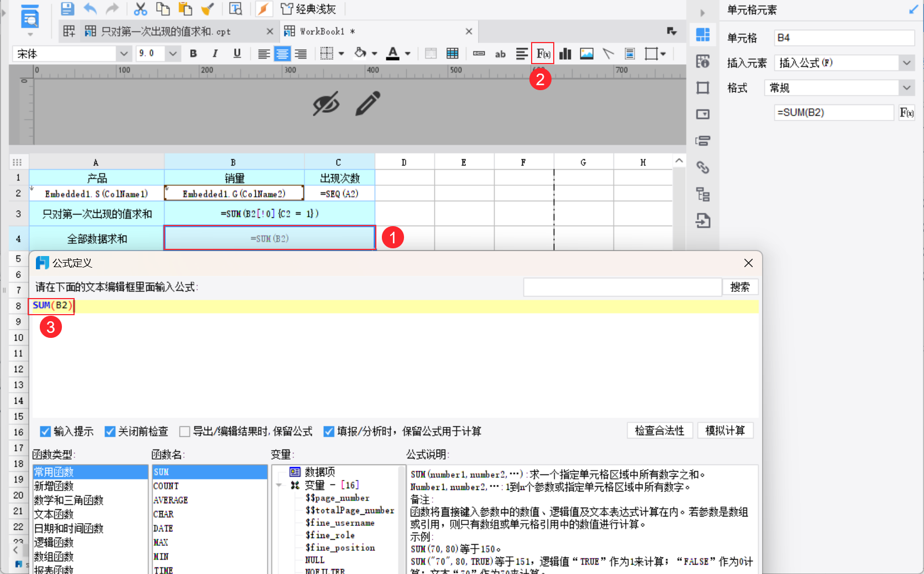Choose the AVERAGE function from list
The height and width of the screenshot is (574, 924).
click(171, 500)
